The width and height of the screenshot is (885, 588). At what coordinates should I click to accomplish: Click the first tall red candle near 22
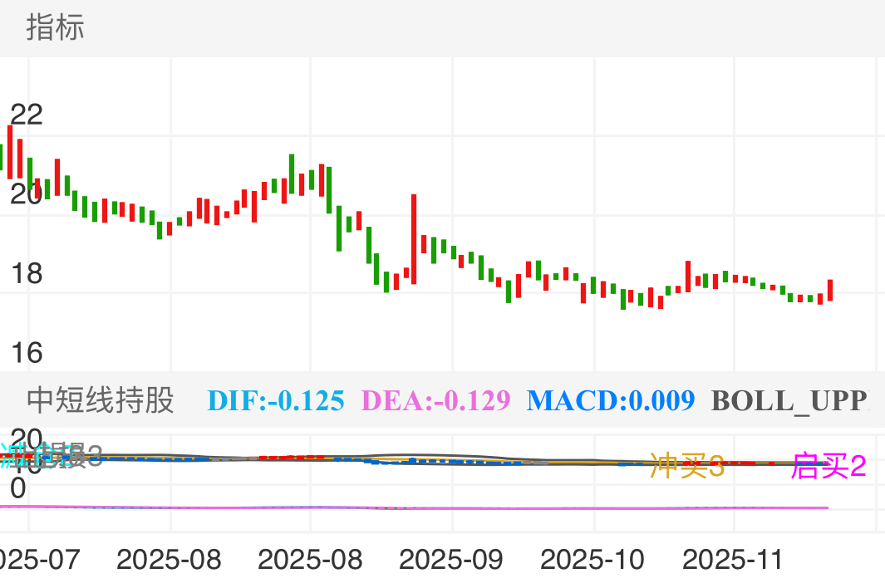pos(10,151)
